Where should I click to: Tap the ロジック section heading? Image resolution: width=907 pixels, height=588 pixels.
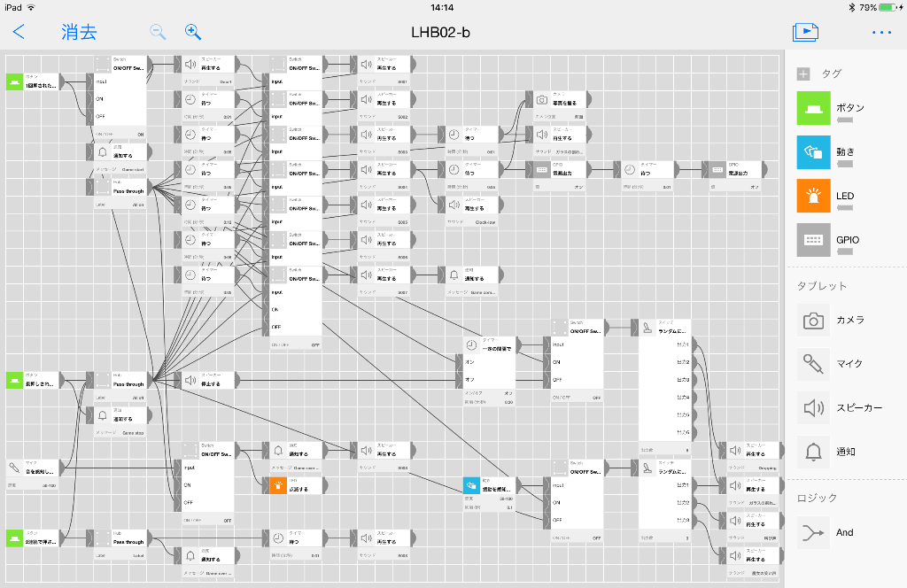point(817,498)
